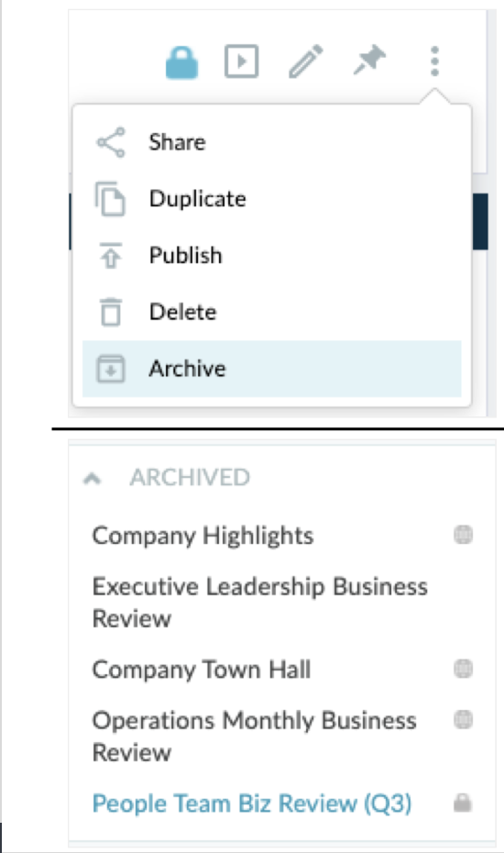Image resolution: width=504 pixels, height=853 pixels.
Task: Open Executive Leadership Business Review
Action: click(260, 603)
